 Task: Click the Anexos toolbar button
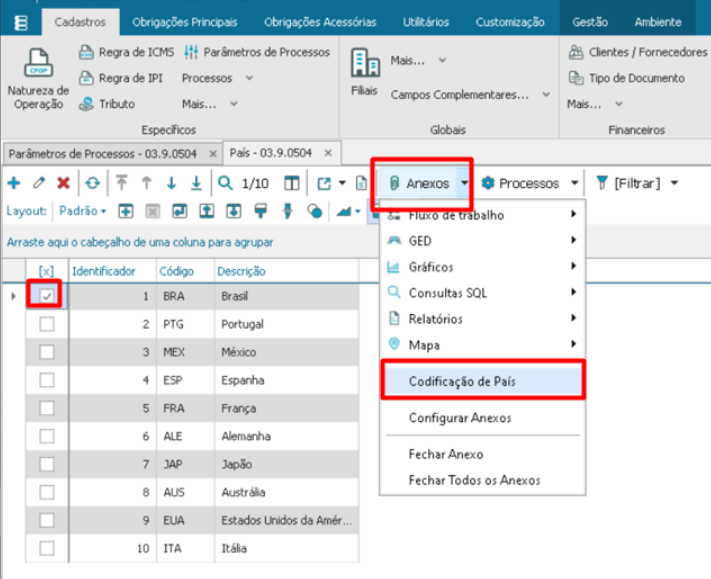(x=419, y=183)
